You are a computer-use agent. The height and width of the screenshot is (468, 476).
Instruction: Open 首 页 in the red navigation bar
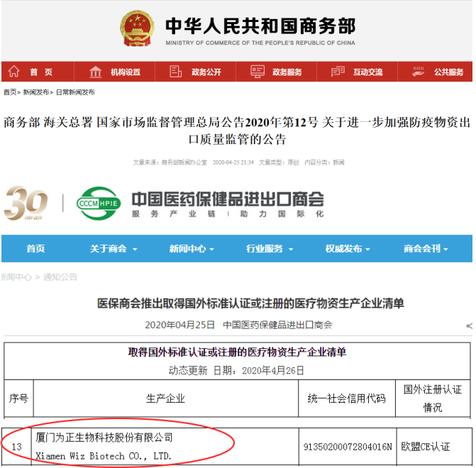click(x=41, y=72)
